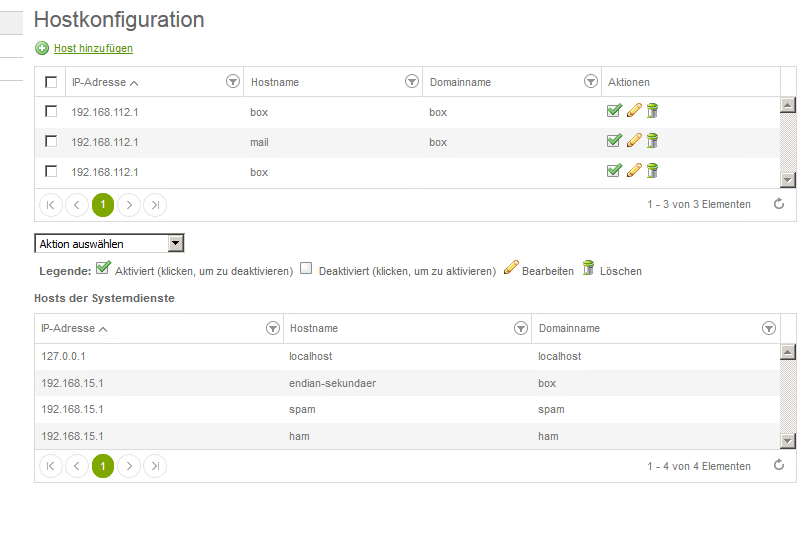808x538 pixels.
Task: Click the edit pencil for host mail
Action: pyautogui.click(x=633, y=141)
